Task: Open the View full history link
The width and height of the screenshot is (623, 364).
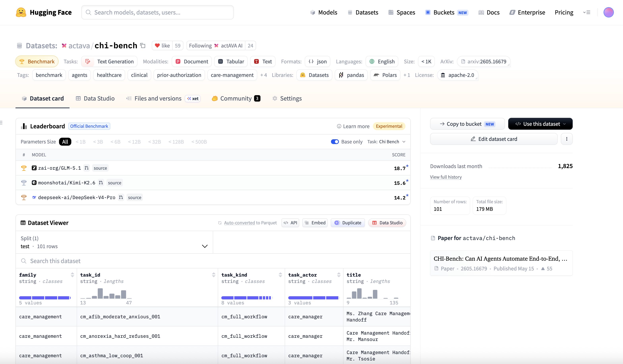Action: coord(446,177)
